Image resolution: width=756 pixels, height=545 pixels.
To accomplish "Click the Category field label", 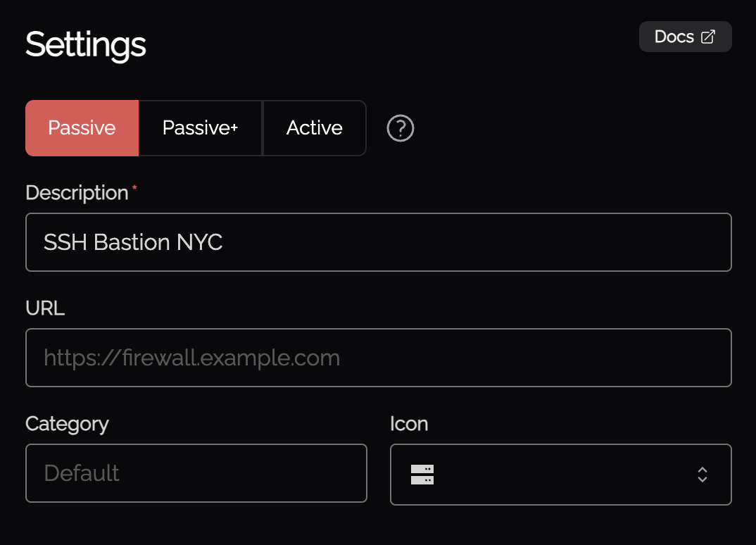I will 67,424.
